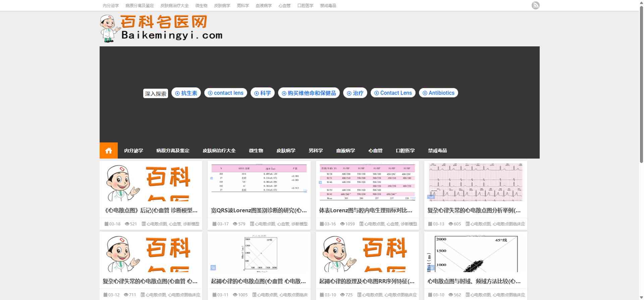The height and width of the screenshot is (300, 644).
Task: Click the page vertical scrollbar down arrow
Action: click(x=641, y=297)
